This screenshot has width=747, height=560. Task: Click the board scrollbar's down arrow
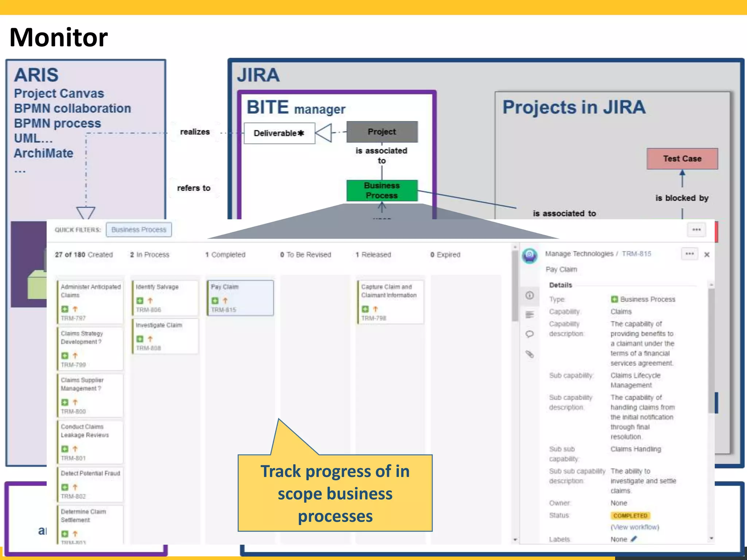point(515,540)
